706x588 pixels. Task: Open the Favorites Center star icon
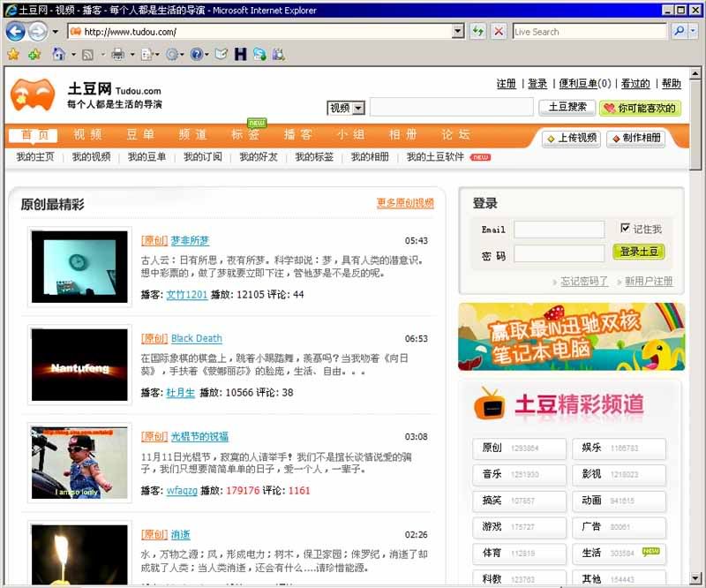pos(13,55)
